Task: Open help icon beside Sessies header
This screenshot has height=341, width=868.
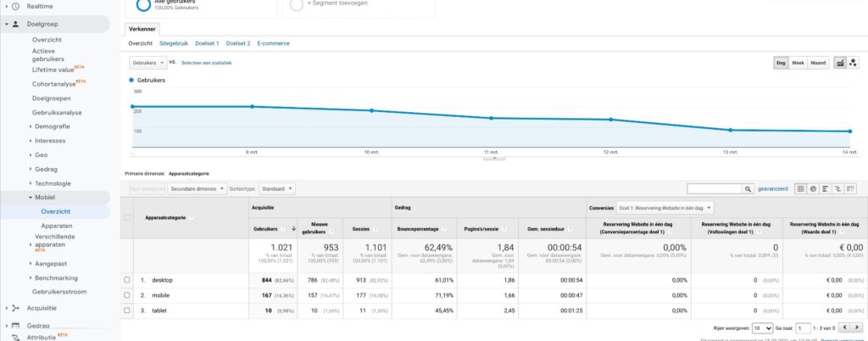Action: pyautogui.click(x=376, y=229)
